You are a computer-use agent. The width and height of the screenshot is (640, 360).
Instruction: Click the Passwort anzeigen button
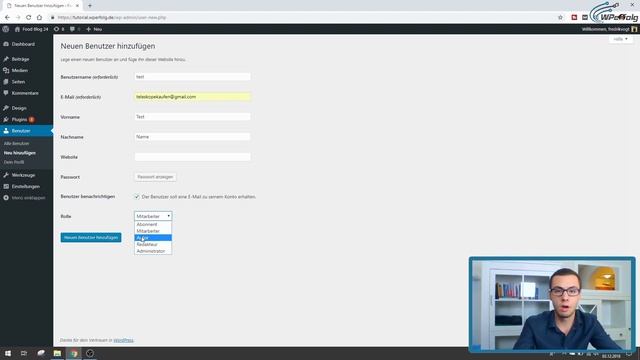tap(155, 177)
